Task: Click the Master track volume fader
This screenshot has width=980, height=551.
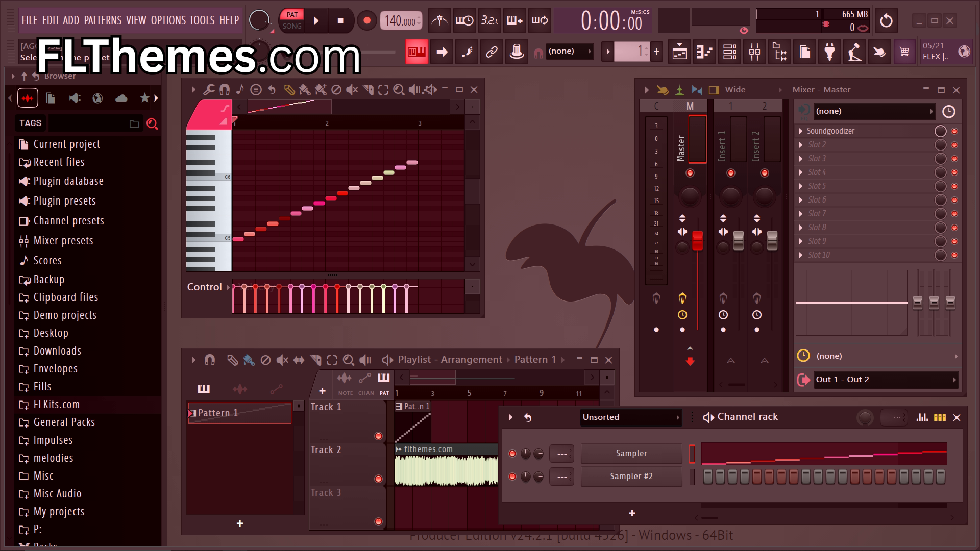Action: click(x=697, y=241)
